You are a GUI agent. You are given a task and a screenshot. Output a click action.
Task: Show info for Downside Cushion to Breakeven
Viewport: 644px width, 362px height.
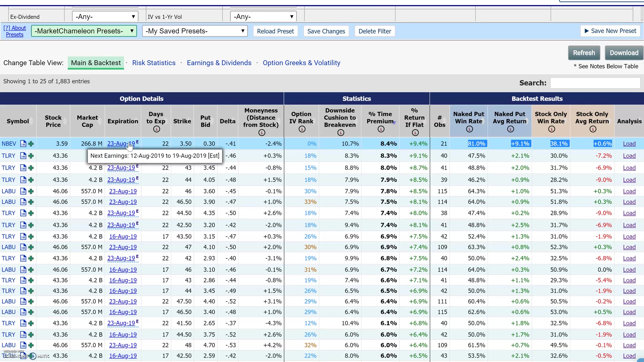(340, 133)
